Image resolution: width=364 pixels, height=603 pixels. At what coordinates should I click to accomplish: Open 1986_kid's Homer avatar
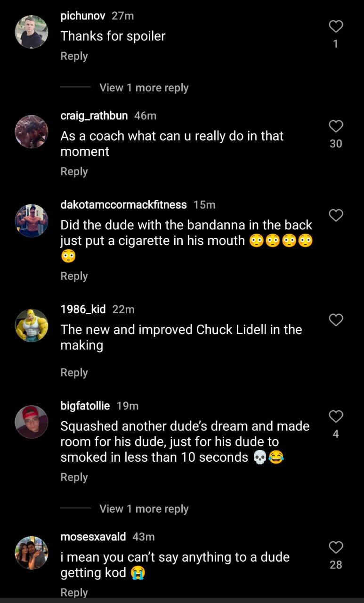click(x=32, y=326)
